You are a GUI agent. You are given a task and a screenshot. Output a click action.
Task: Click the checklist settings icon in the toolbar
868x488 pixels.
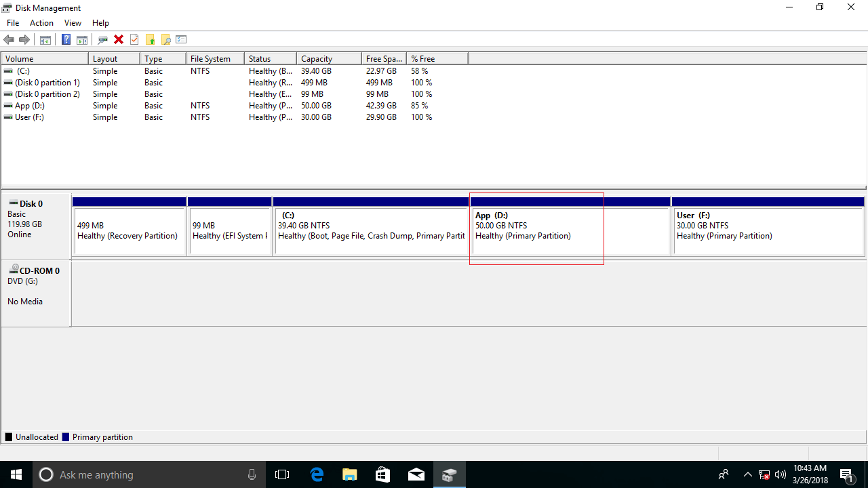tap(181, 40)
